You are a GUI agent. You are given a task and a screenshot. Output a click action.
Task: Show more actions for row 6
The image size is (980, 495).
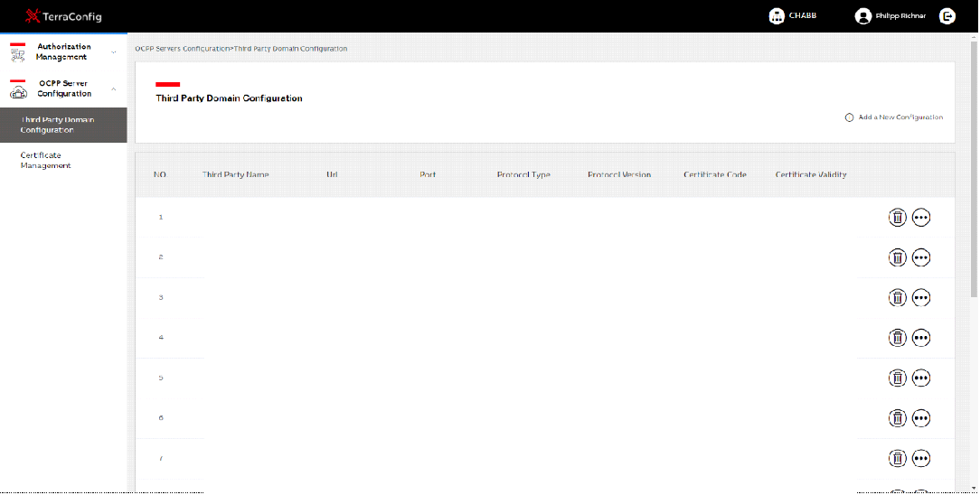(x=920, y=418)
